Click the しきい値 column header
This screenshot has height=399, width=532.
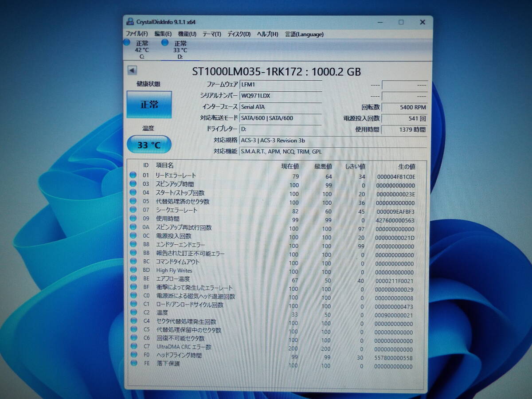coord(356,166)
